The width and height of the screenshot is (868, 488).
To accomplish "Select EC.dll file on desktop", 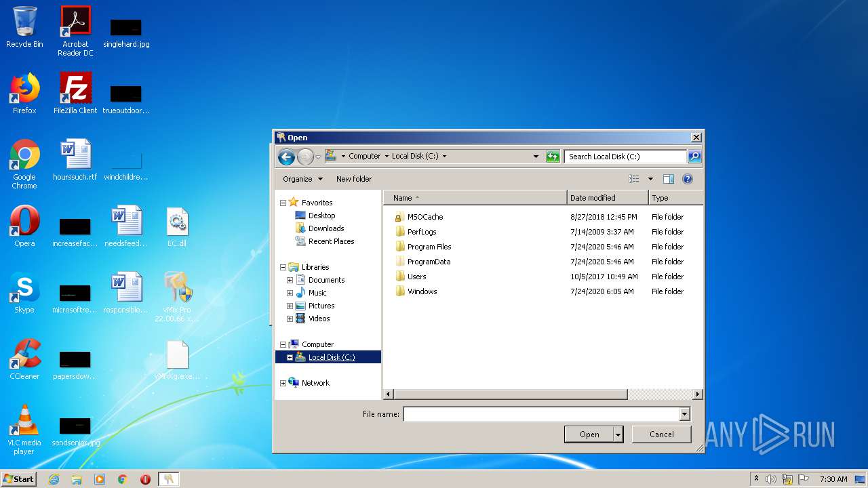I will click(x=177, y=226).
